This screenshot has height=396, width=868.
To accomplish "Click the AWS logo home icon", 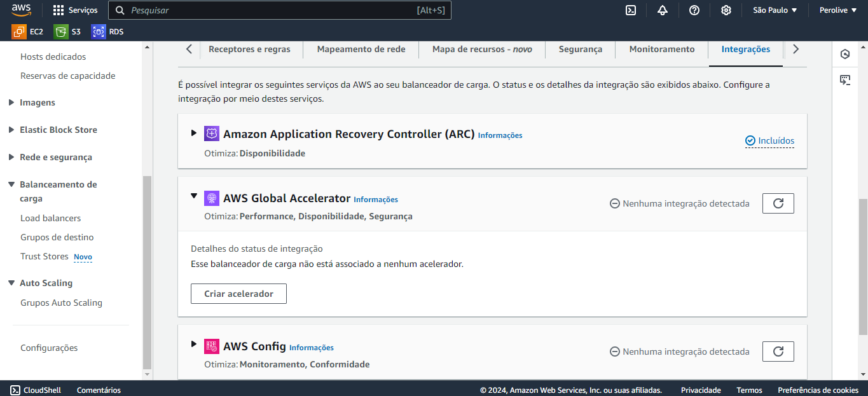I will [x=22, y=10].
